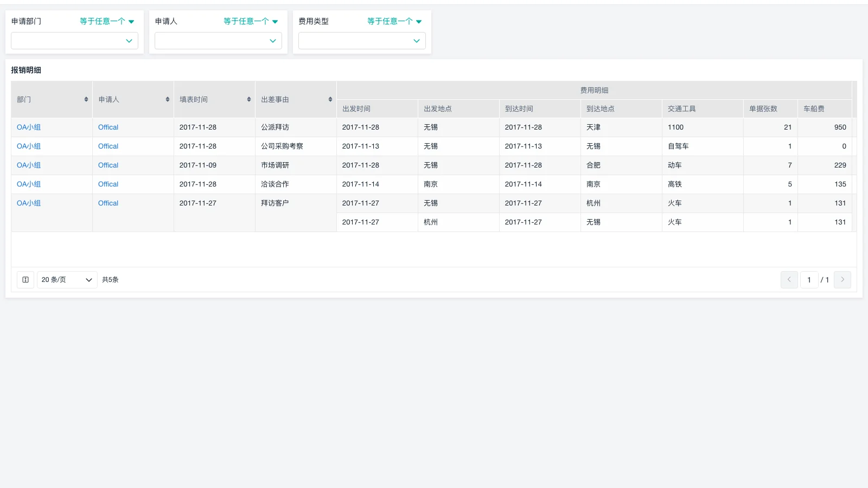Click the 申请人 input box to search
The width and height of the screenshot is (868, 488).
click(x=217, y=41)
